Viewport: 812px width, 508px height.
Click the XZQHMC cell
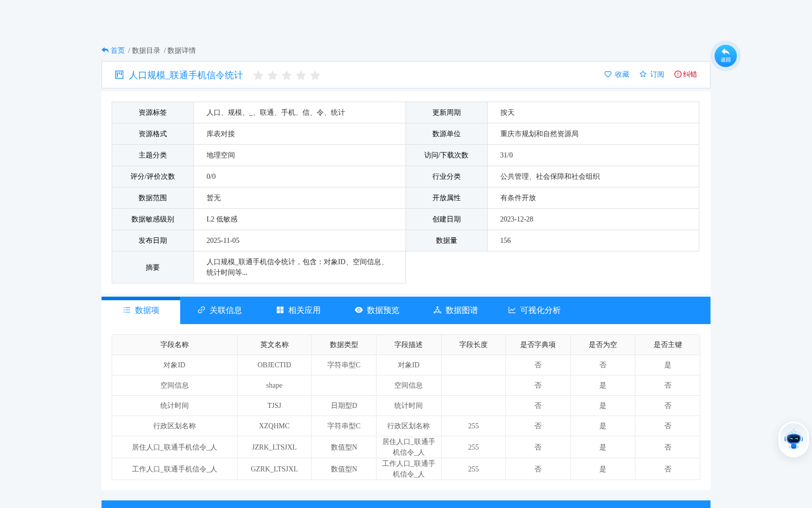click(274, 426)
